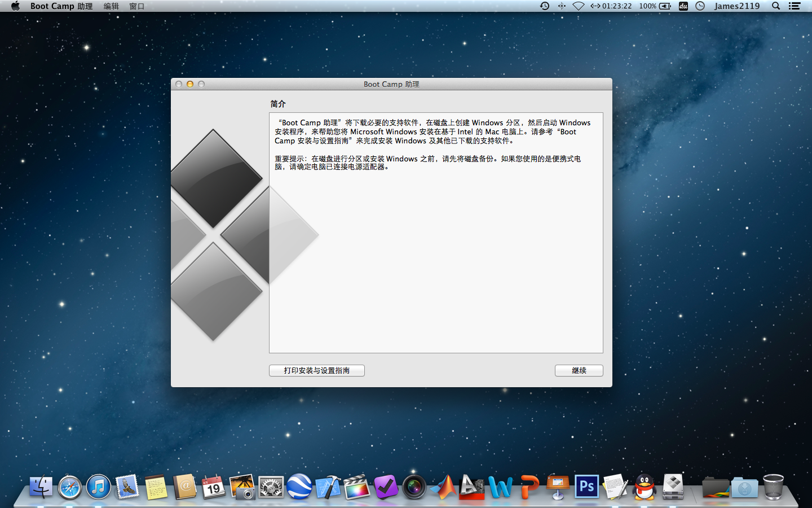Open AutoCAD from the Dock
The image size is (812, 508).
point(472,487)
